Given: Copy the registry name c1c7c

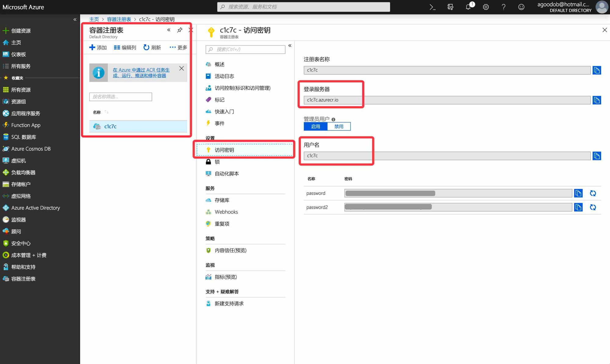Looking at the screenshot, I should click(x=597, y=70).
